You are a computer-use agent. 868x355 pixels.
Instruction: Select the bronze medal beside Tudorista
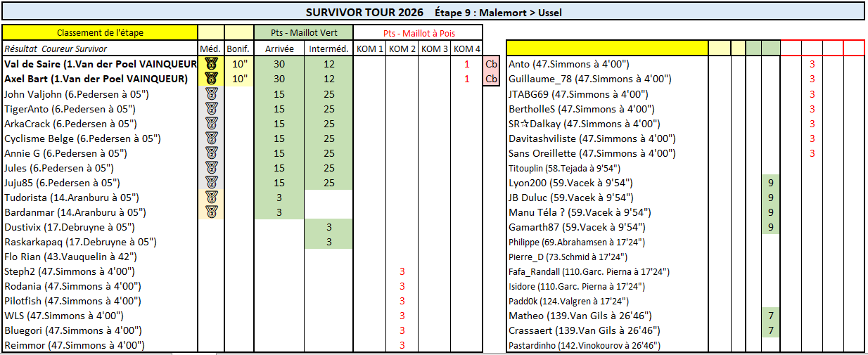[211, 197]
